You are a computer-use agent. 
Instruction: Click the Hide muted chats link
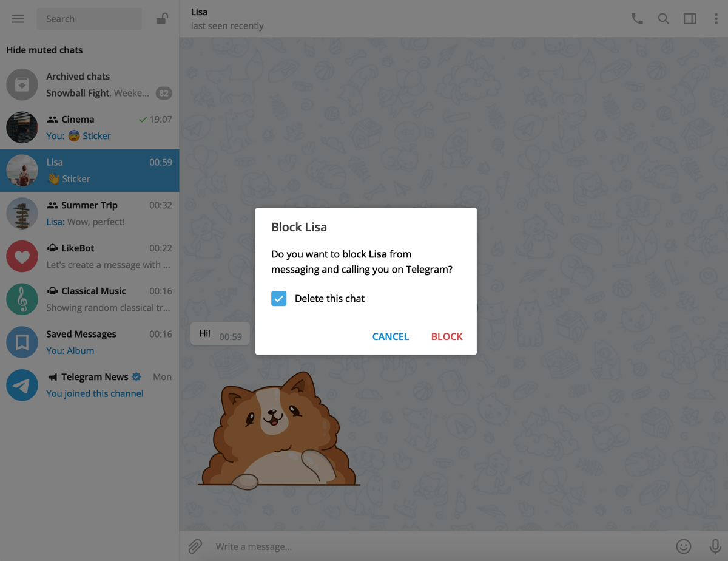pos(44,50)
